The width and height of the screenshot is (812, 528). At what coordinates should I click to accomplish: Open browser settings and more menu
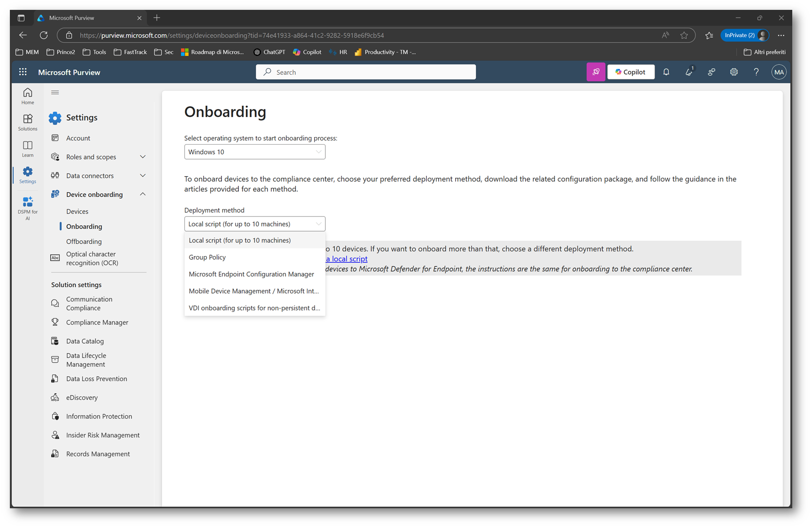click(x=781, y=35)
